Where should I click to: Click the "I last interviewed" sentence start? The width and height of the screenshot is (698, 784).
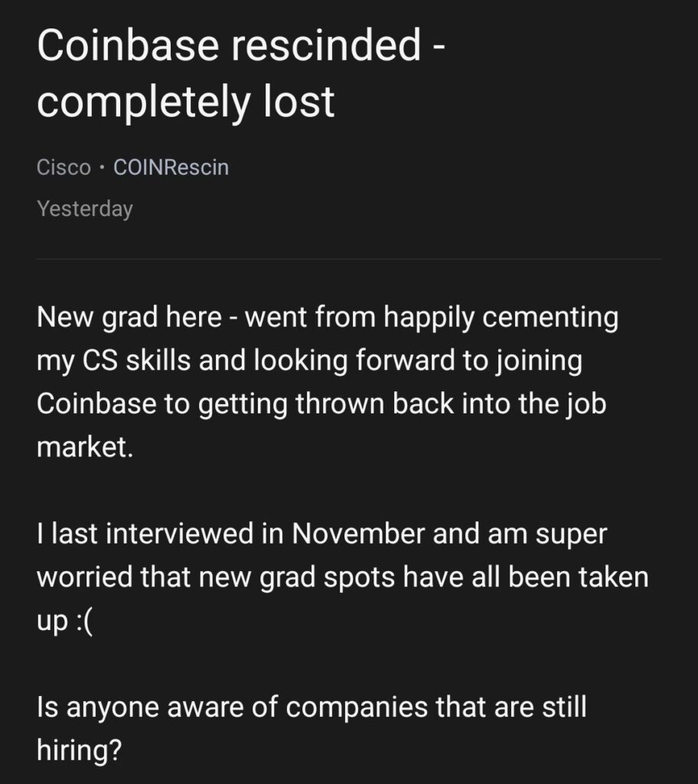tap(145, 534)
